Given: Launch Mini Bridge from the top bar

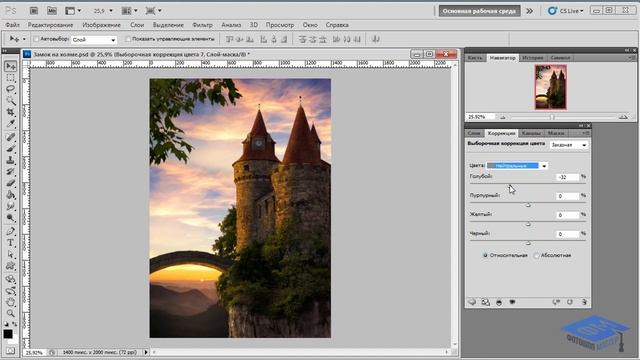Looking at the screenshot, I should pyautogui.click(x=52, y=11).
